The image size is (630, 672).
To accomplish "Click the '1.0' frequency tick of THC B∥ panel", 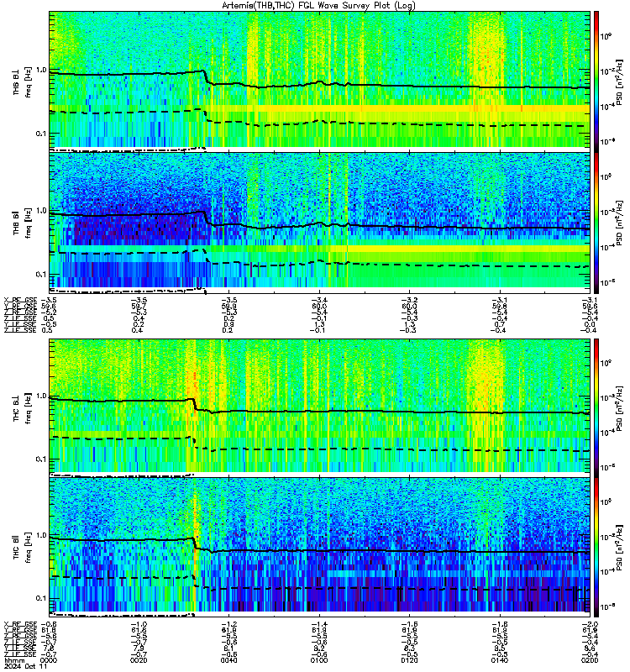I will click(41, 535).
